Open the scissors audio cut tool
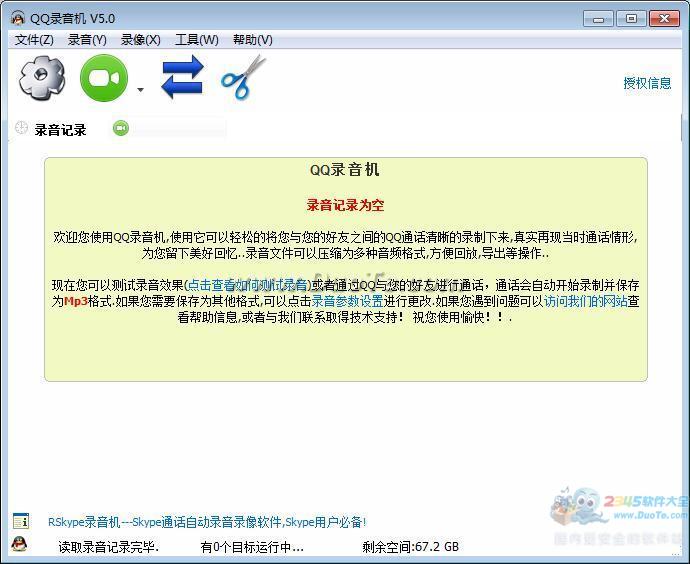Viewport: 690px width, 564px height. click(243, 77)
